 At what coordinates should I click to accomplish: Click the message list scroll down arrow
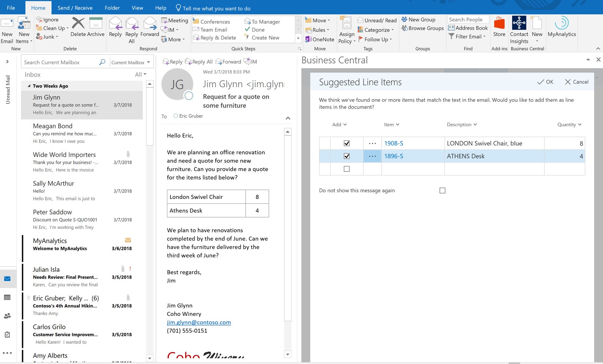click(x=150, y=358)
